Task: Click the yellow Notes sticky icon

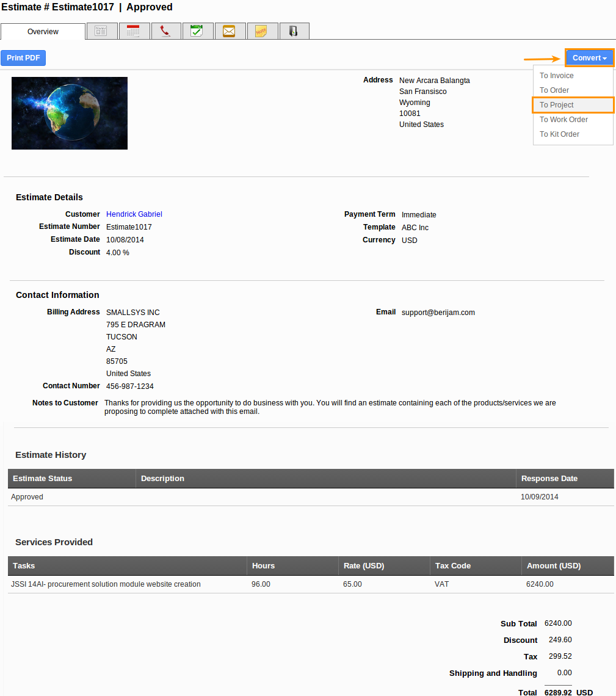Action: click(263, 31)
